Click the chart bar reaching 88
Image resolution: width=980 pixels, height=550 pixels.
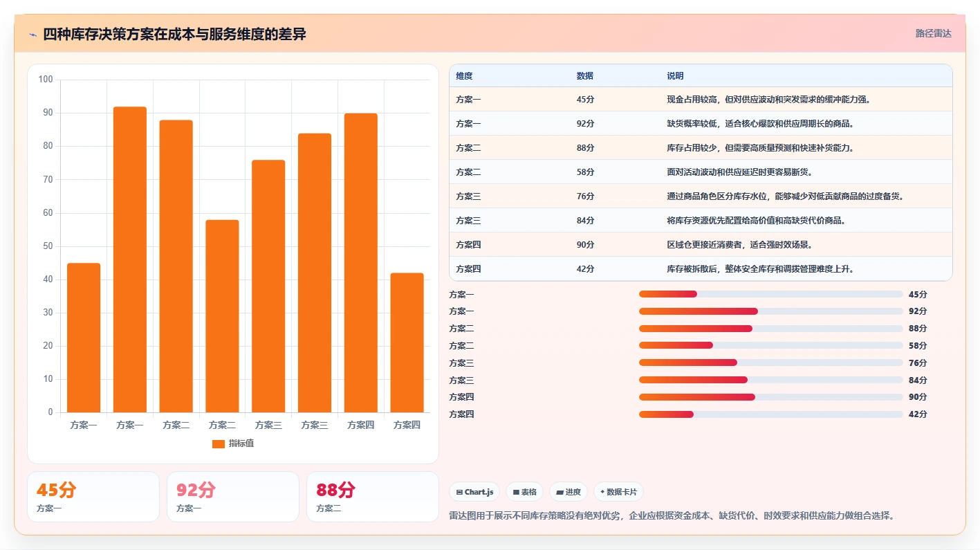[x=176, y=266]
